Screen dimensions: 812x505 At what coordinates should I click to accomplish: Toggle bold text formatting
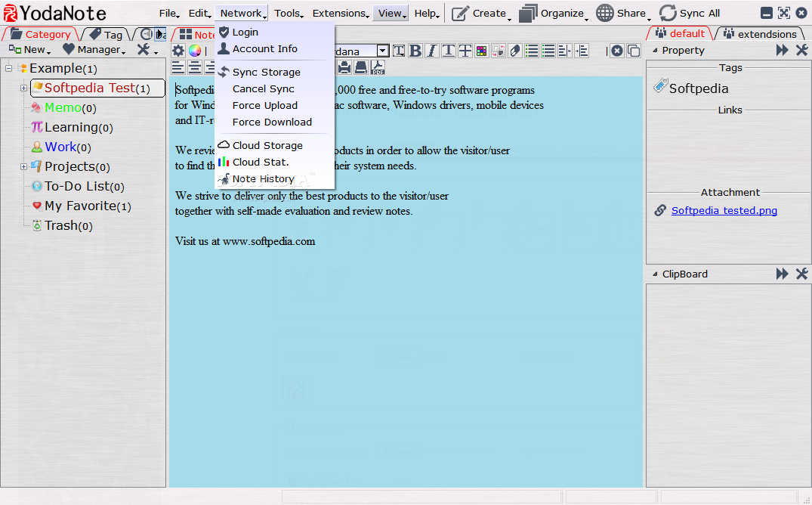coord(415,51)
